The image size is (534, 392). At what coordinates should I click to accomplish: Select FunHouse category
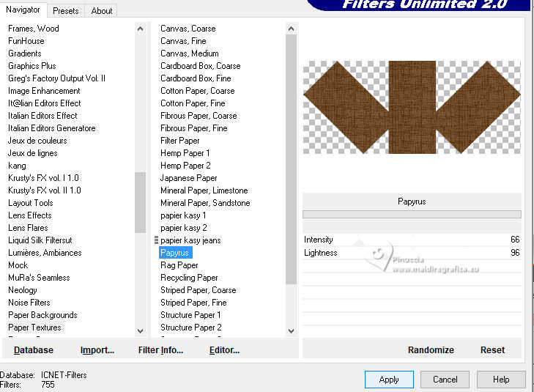pos(26,41)
